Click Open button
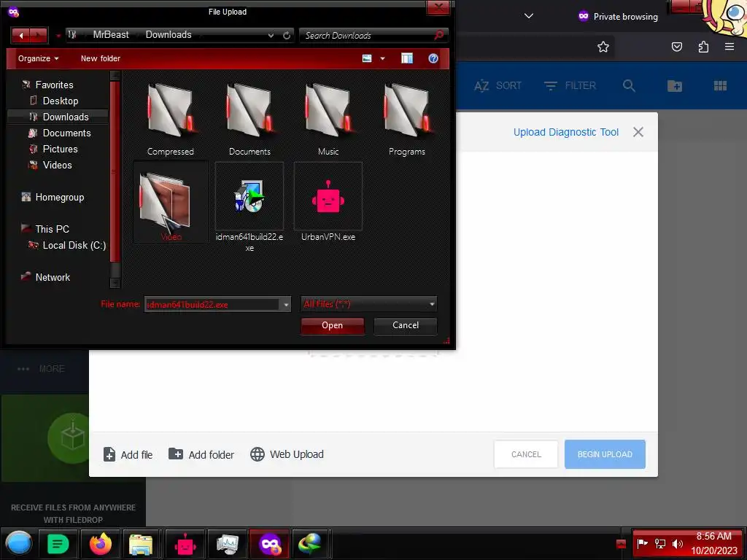The image size is (747, 560). (332, 325)
